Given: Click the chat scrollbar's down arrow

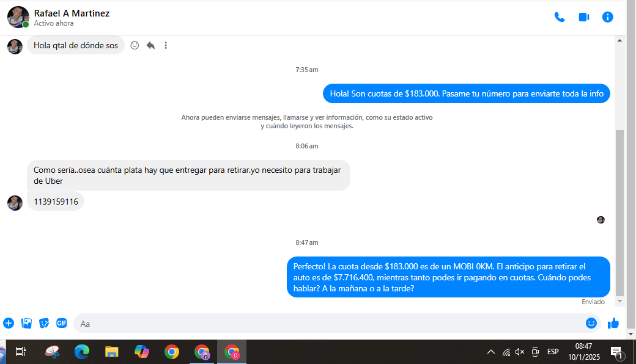Looking at the screenshot, I should [x=619, y=302].
